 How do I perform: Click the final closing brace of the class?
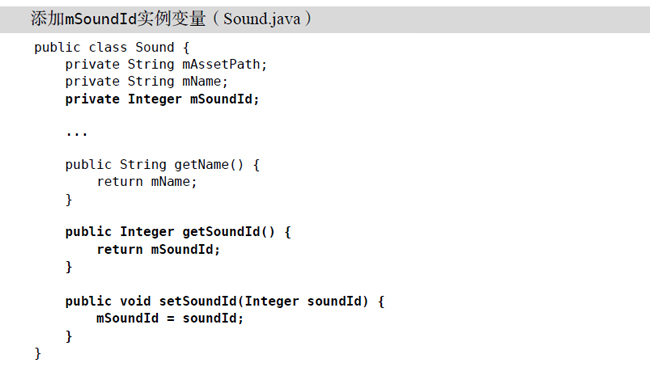[38, 353]
